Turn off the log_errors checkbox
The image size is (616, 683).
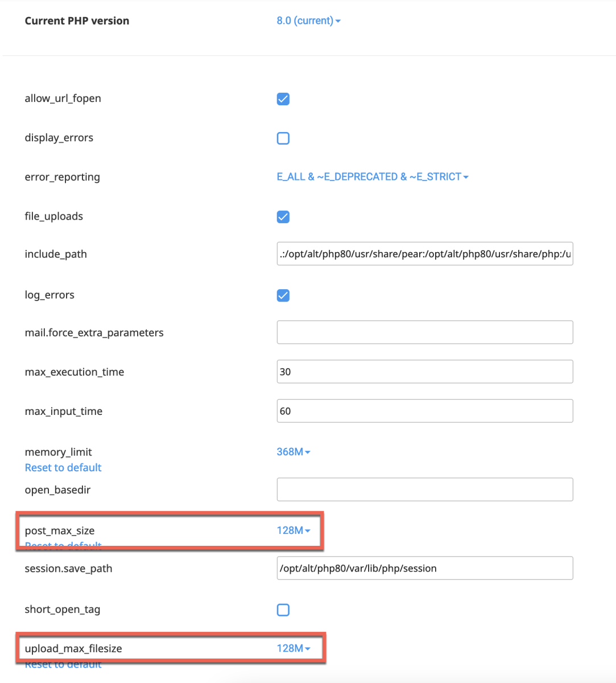point(283,295)
